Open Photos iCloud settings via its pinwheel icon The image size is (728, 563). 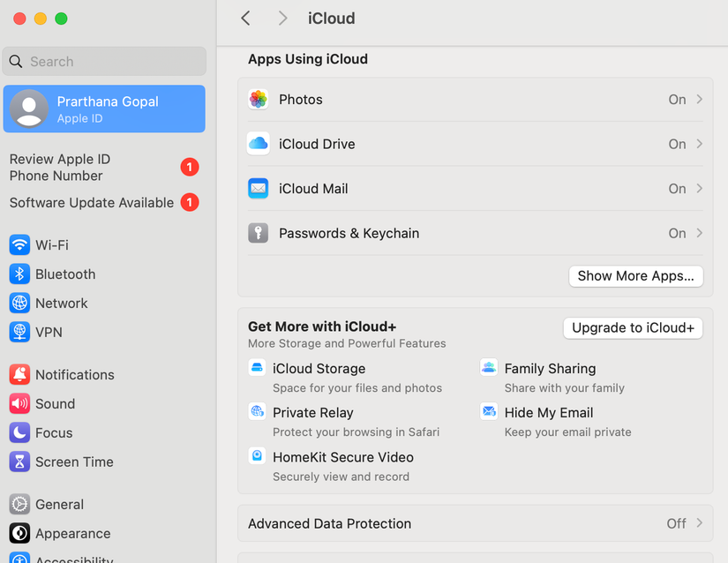point(258,99)
